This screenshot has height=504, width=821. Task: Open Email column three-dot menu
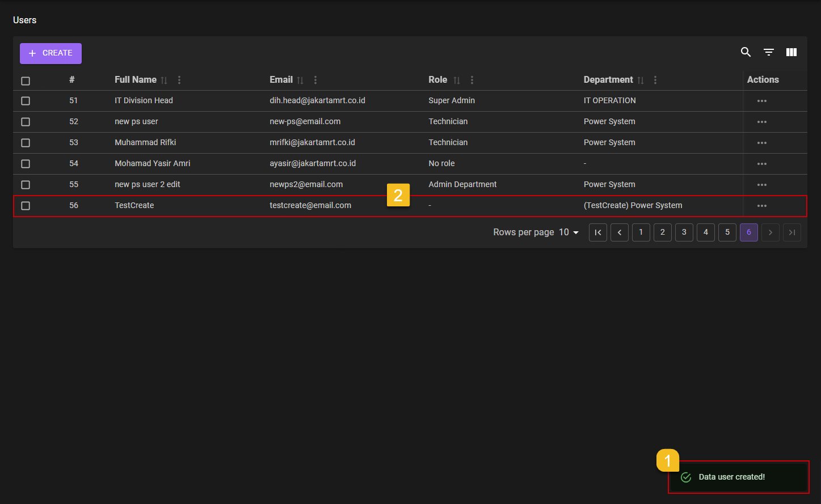click(315, 80)
